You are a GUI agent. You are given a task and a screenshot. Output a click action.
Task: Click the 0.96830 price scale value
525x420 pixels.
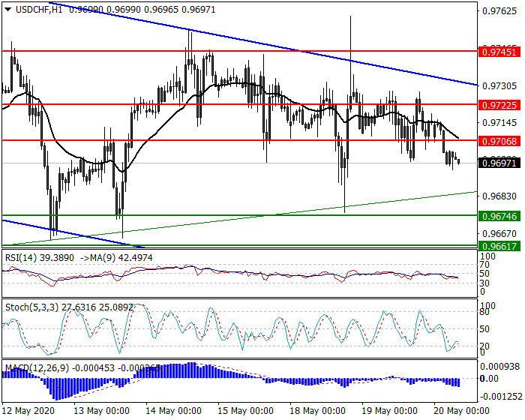pyautogui.click(x=499, y=196)
